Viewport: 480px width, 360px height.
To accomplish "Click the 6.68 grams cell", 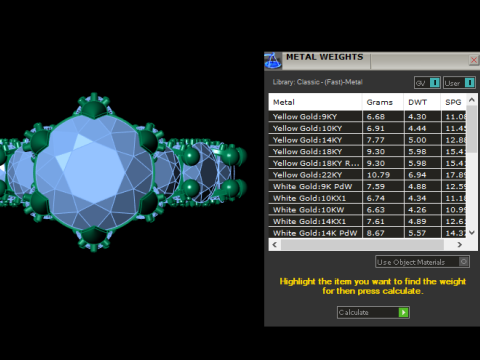I will point(383,116).
